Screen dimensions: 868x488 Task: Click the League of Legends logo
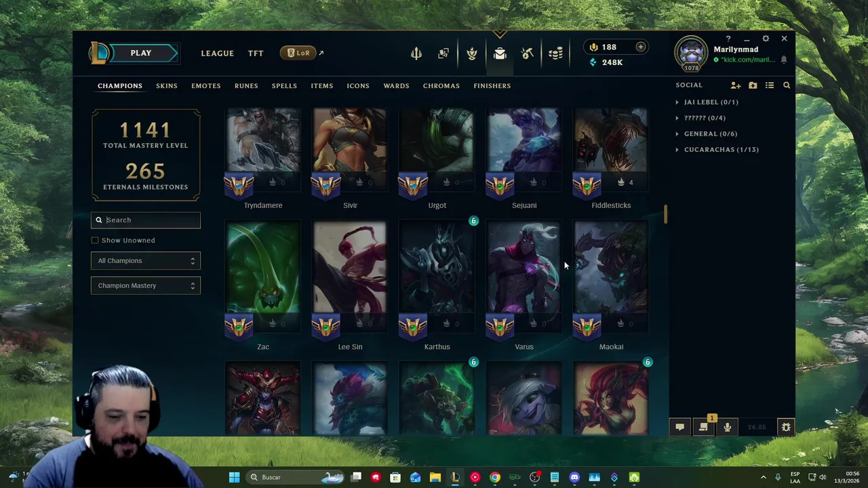[x=99, y=53]
